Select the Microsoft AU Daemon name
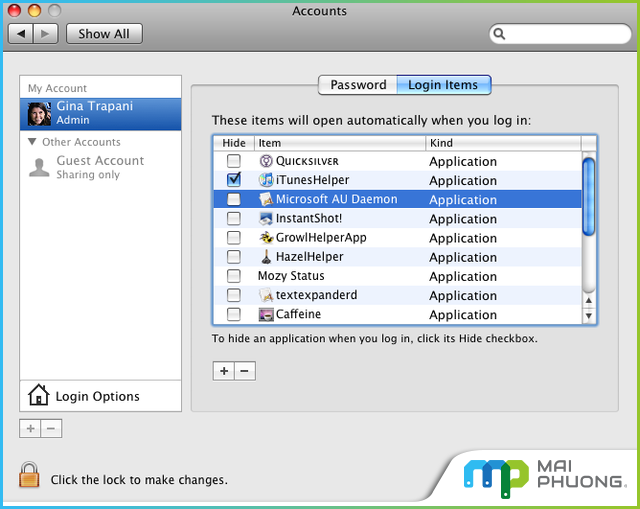 [x=336, y=199]
